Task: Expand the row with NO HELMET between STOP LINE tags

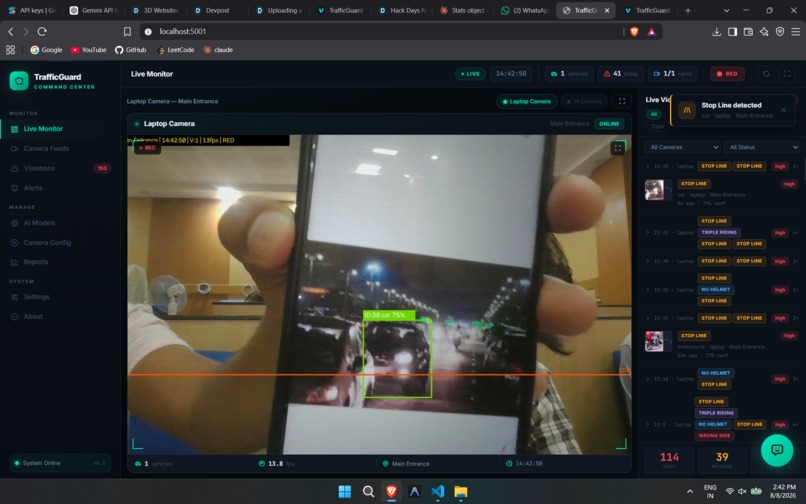Action: [x=722, y=290]
